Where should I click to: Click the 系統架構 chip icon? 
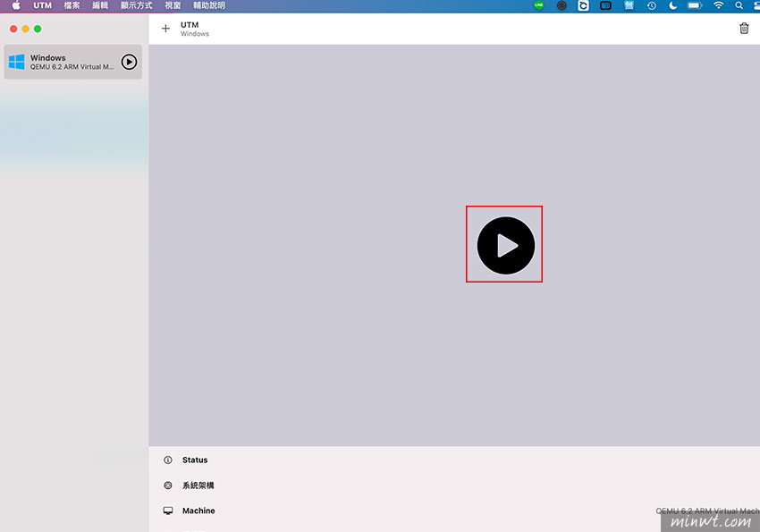tap(168, 485)
